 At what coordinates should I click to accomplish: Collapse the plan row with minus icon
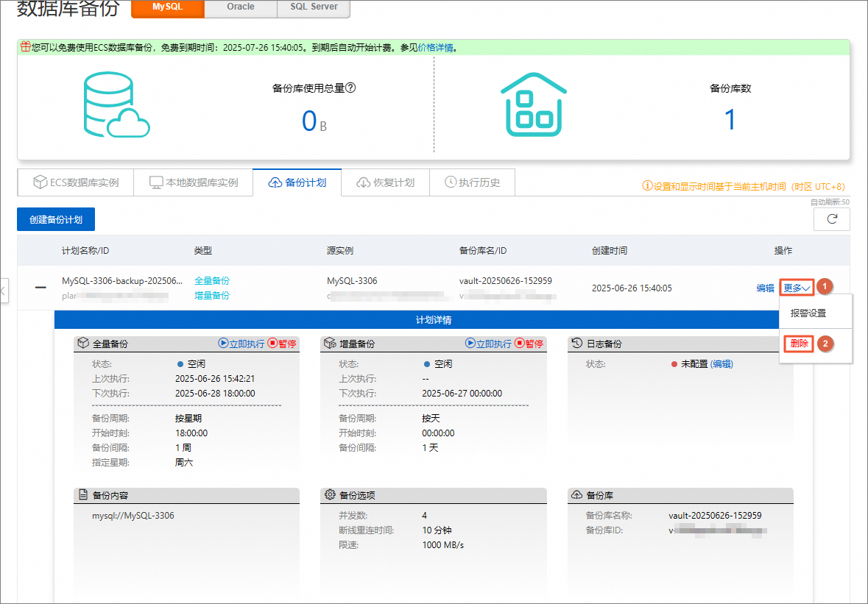point(40,288)
